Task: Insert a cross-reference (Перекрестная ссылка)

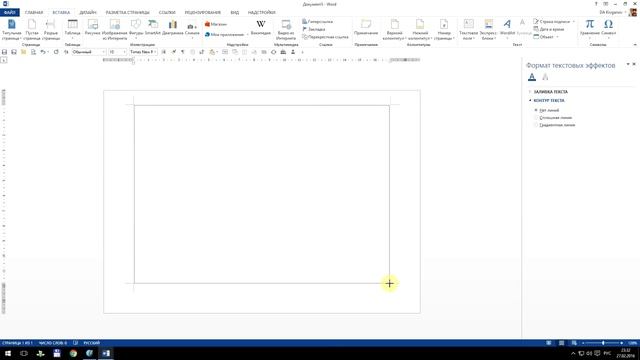Action: (x=325, y=37)
